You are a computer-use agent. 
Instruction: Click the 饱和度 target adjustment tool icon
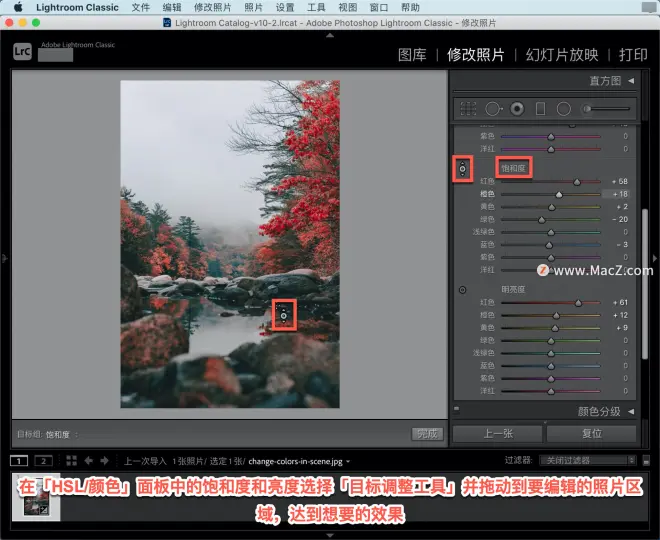(x=463, y=169)
